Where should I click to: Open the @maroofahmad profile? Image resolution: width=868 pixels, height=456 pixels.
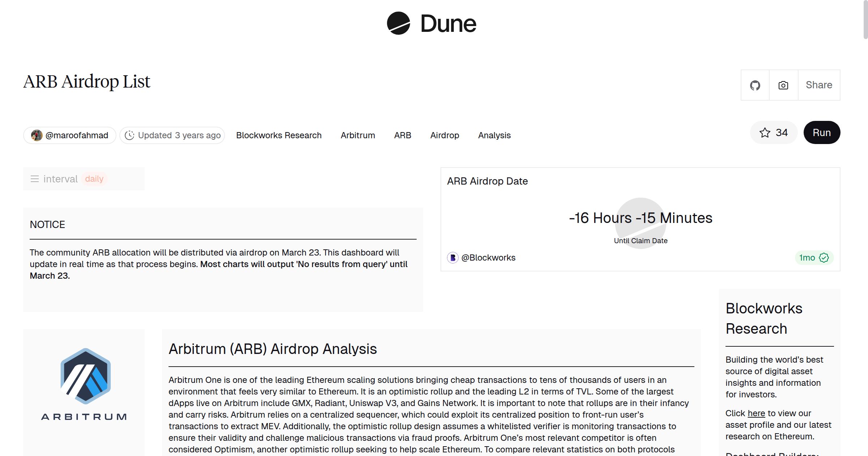[69, 135]
